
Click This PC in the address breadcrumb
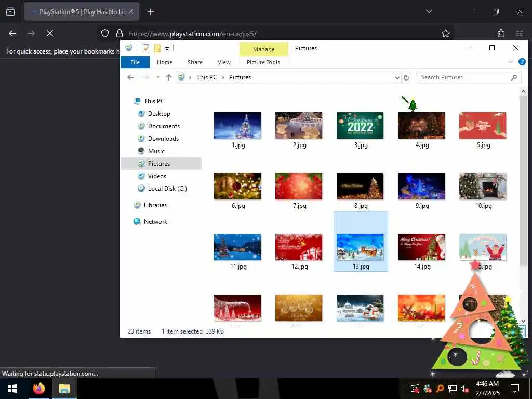pyautogui.click(x=206, y=77)
